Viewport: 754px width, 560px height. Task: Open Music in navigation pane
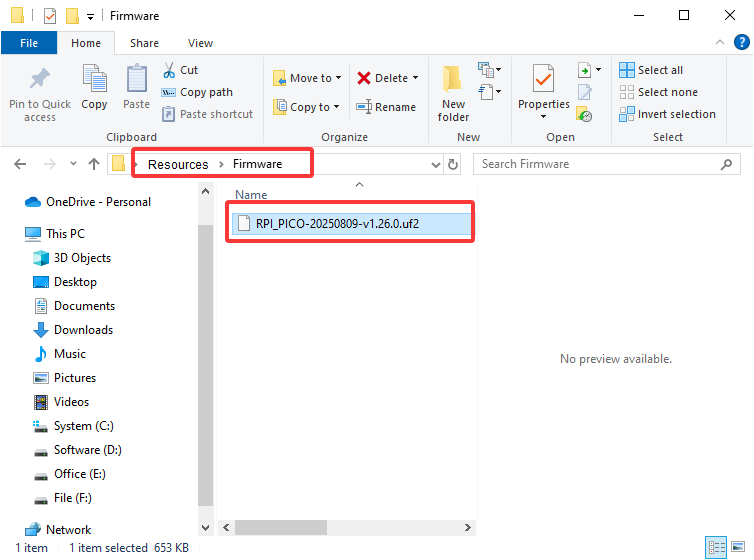pyautogui.click(x=60, y=354)
